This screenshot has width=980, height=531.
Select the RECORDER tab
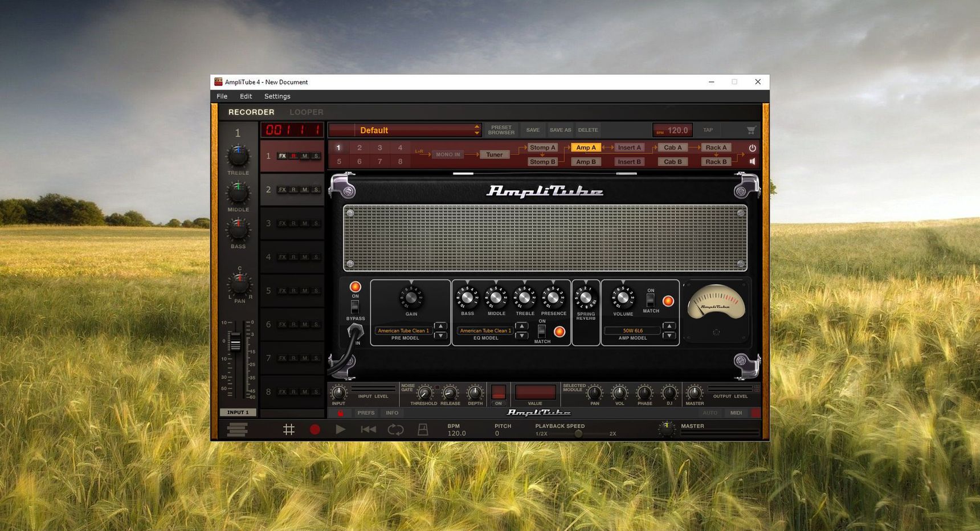click(251, 112)
